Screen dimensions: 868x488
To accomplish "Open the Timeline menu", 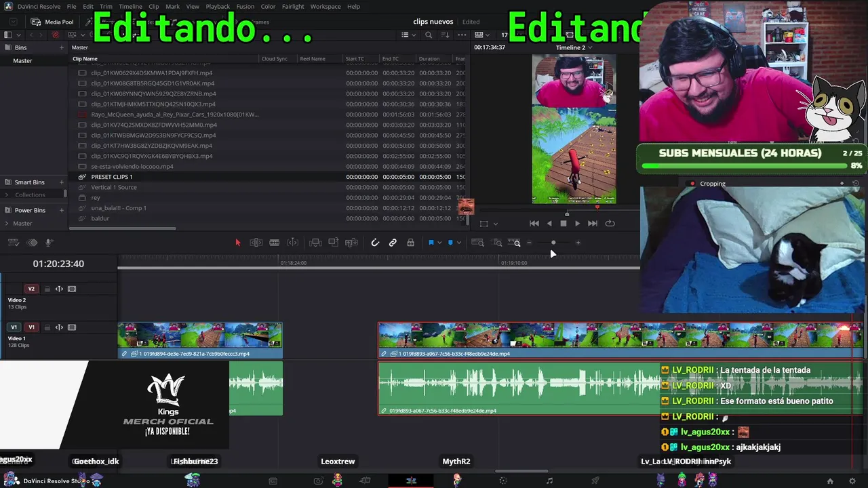I will pyautogui.click(x=130, y=7).
